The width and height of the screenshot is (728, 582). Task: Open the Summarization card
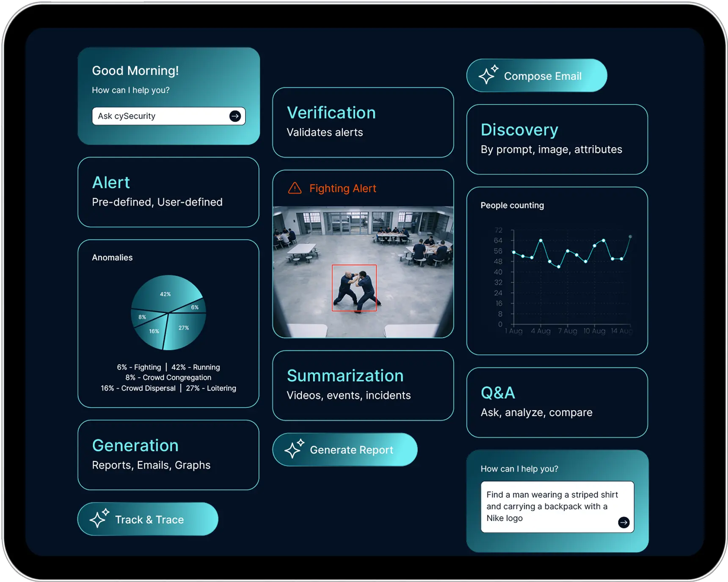coord(363,385)
